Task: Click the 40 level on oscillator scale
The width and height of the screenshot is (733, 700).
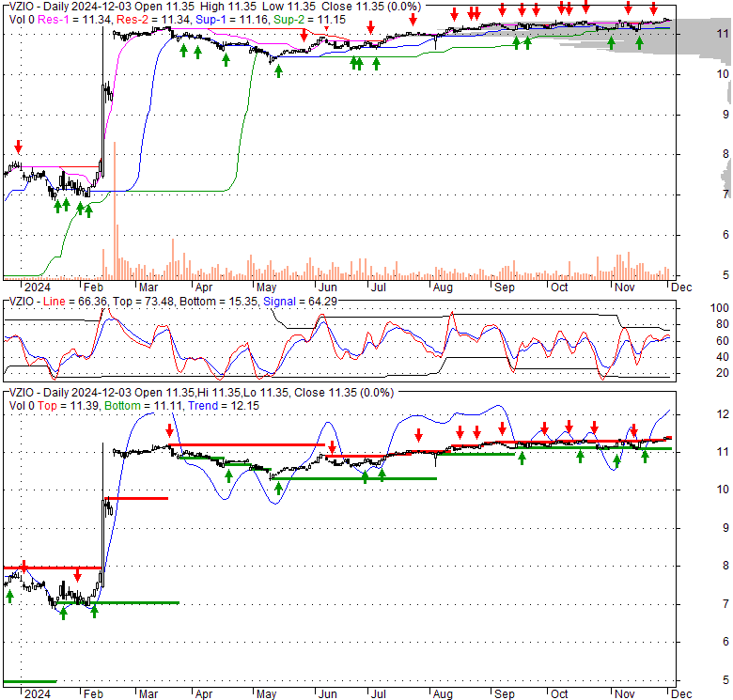Action: tap(723, 357)
